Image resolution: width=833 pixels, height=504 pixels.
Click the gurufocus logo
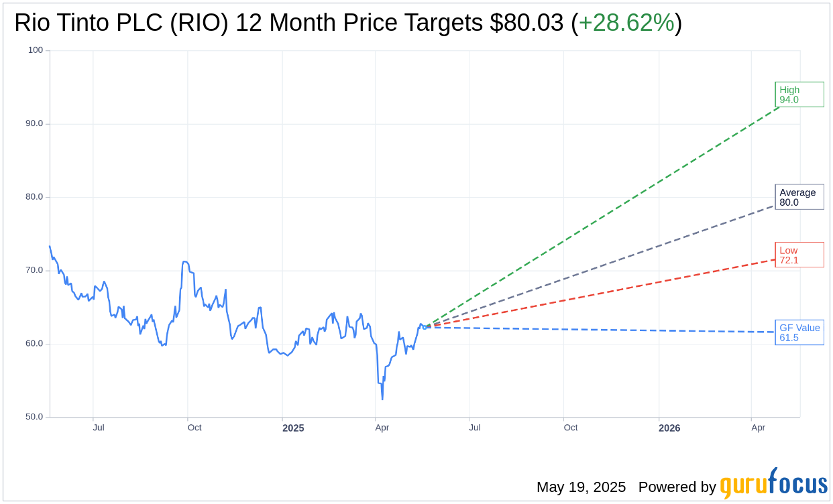pyautogui.click(x=773, y=483)
